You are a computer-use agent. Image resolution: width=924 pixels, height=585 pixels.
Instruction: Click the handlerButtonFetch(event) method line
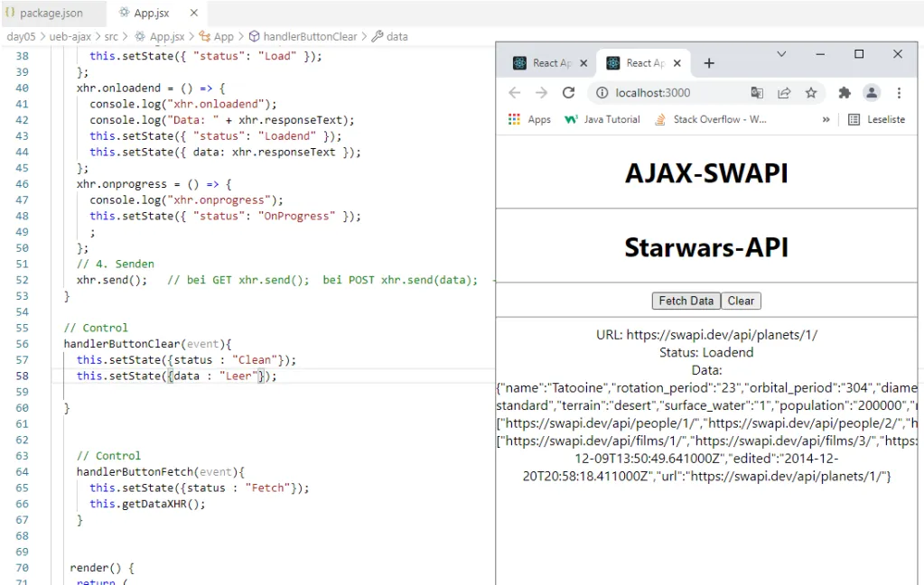160,472
